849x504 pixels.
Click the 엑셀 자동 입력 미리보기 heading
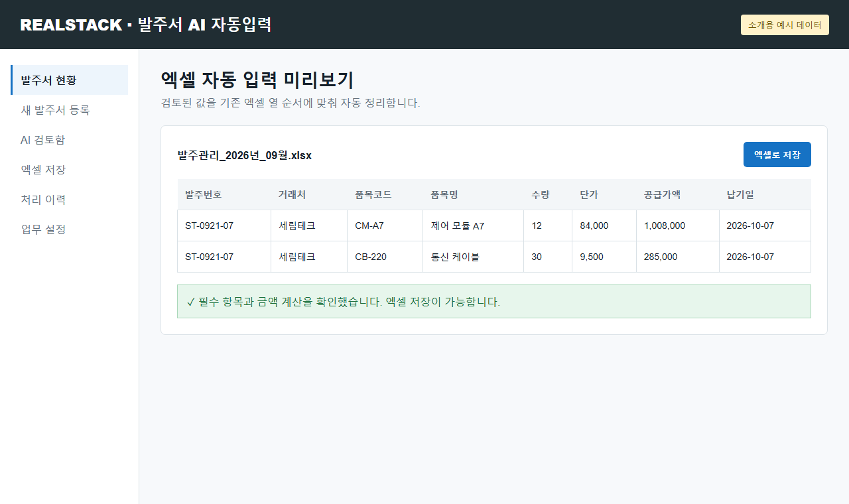click(257, 80)
